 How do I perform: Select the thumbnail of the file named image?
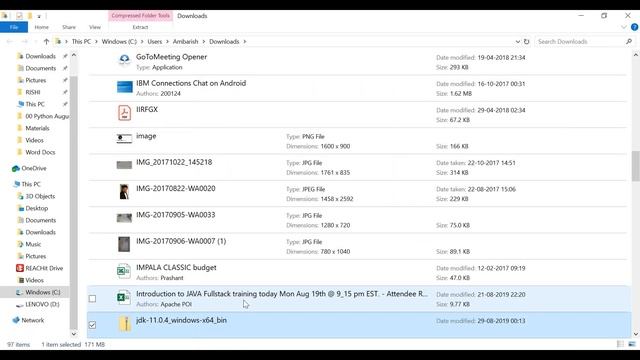click(124, 139)
